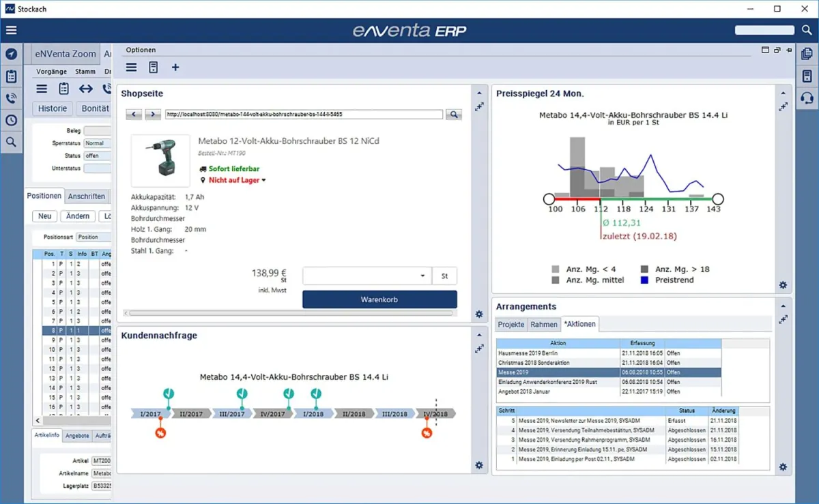Switch to the Projekte tab
The image size is (819, 504).
(x=511, y=325)
